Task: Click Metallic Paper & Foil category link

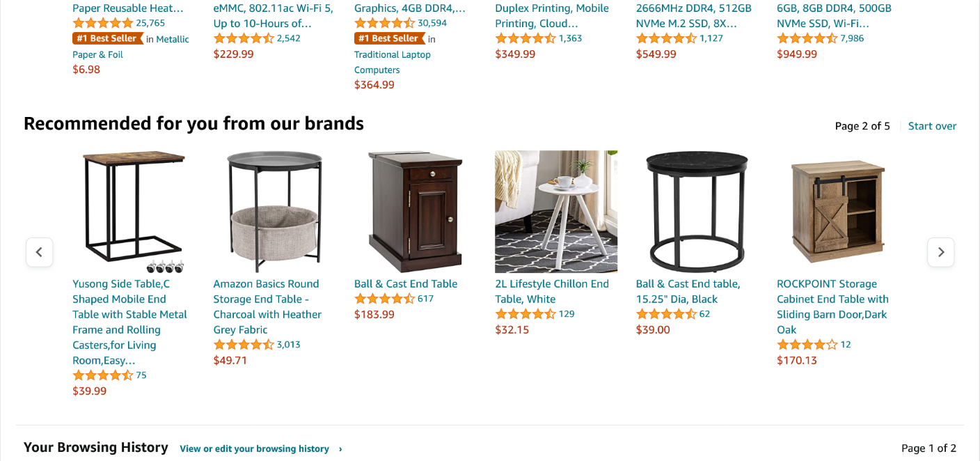Action: click(x=131, y=47)
